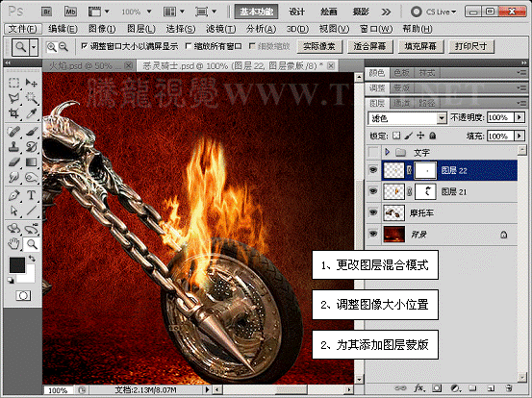532x398 pixels.
Task: Open CS Live menu
Action: coord(434,12)
